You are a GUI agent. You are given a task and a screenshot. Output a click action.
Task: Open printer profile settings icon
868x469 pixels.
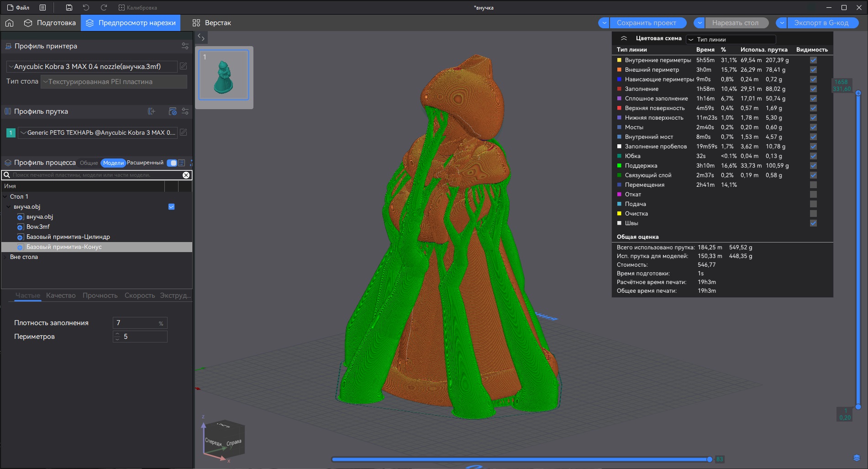[185, 46]
